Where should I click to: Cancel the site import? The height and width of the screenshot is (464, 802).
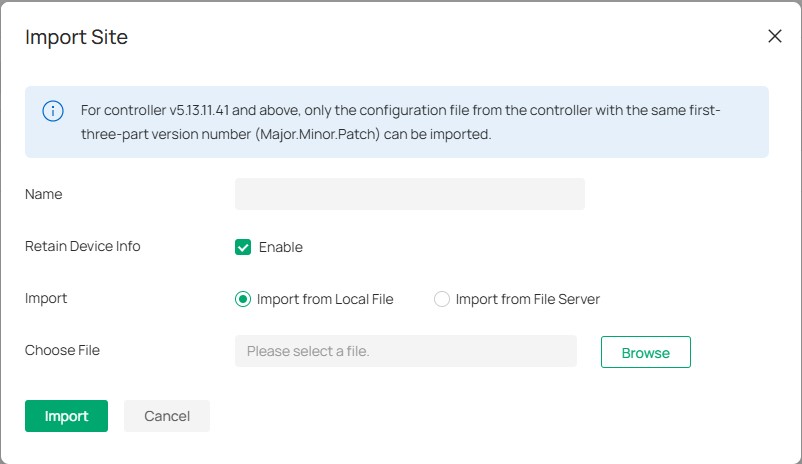(167, 416)
